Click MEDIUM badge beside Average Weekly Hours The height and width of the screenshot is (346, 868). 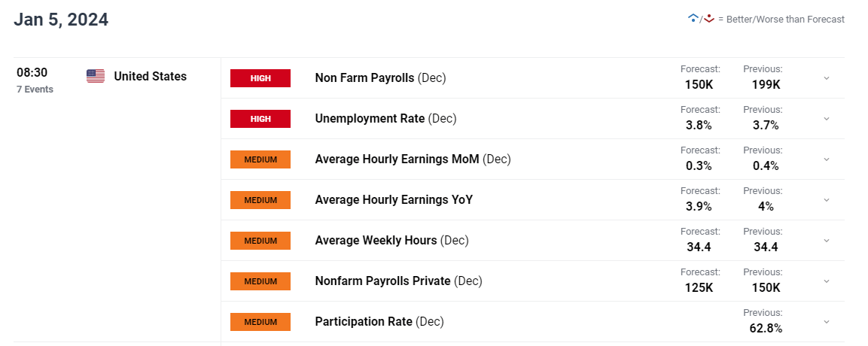(260, 241)
